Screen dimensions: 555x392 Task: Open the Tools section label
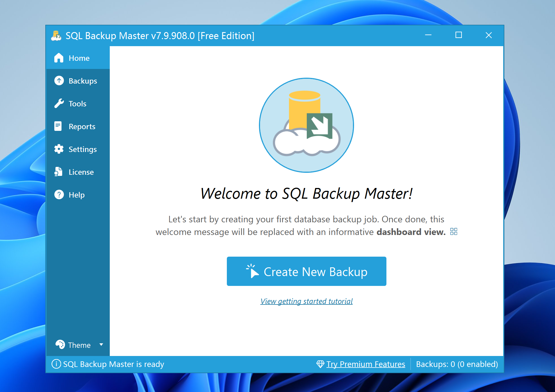(x=77, y=104)
